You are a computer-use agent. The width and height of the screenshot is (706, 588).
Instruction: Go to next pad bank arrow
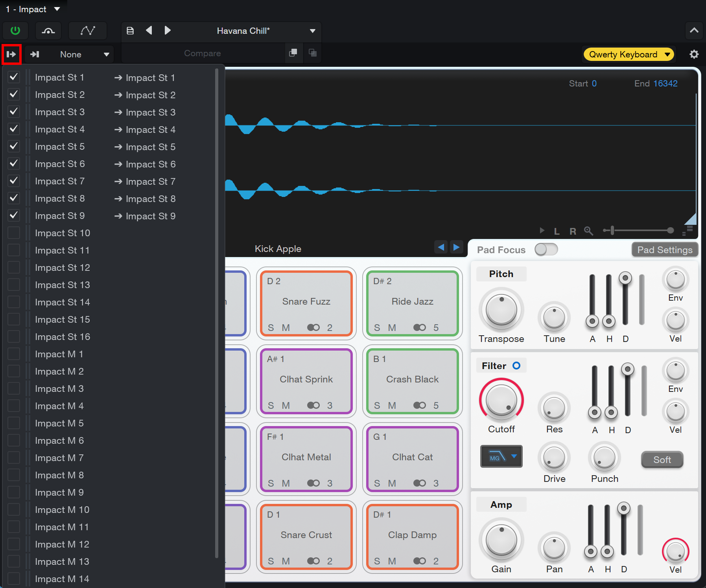[x=456, y=247]
